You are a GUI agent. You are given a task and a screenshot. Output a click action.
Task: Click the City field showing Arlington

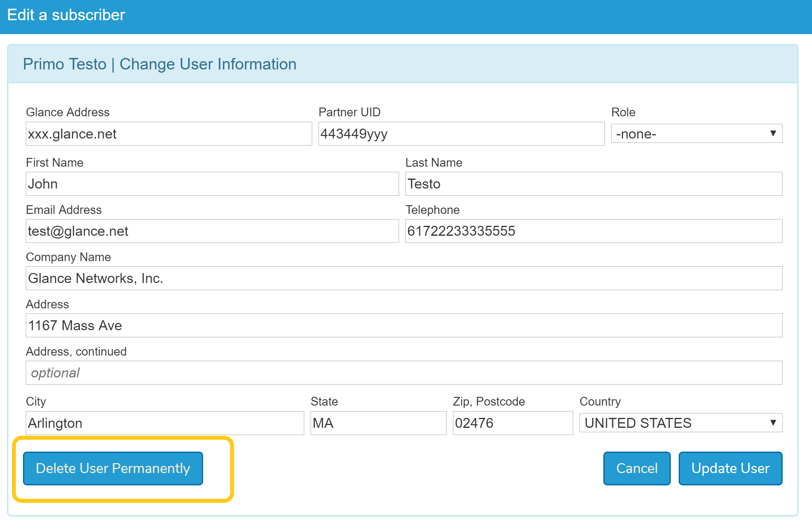point(165,423)
